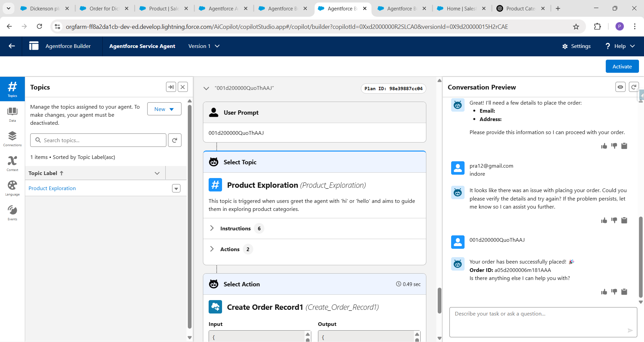The width and height of the screenshot is (644, 342).
Task: Open the browser Extensions menu
Action: [597, 26]
